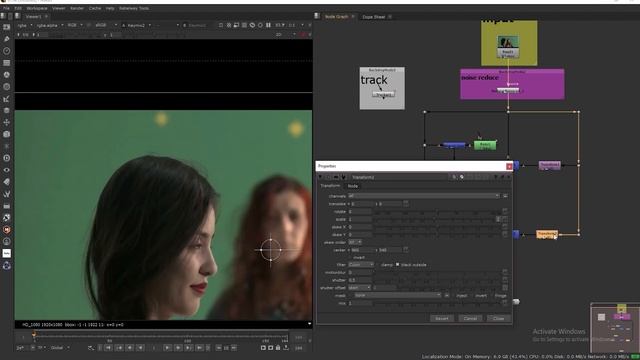The width and height of the screenshot is (640, 360).
Task: Click the scale slider track
Action: click(x=435, y=220)
